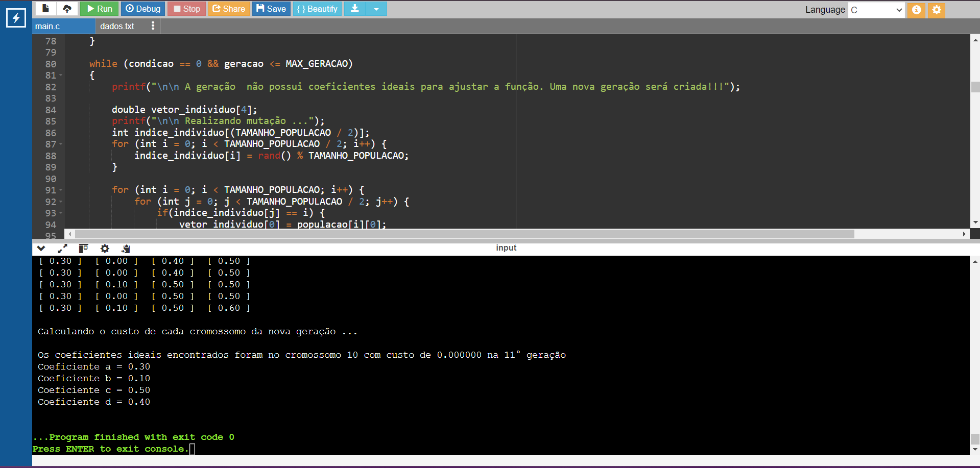Image resolution: width=980 pixels, height=468 pixels.
Task: Expand the console to fullscreen
Action: click(x=62, y=249)
